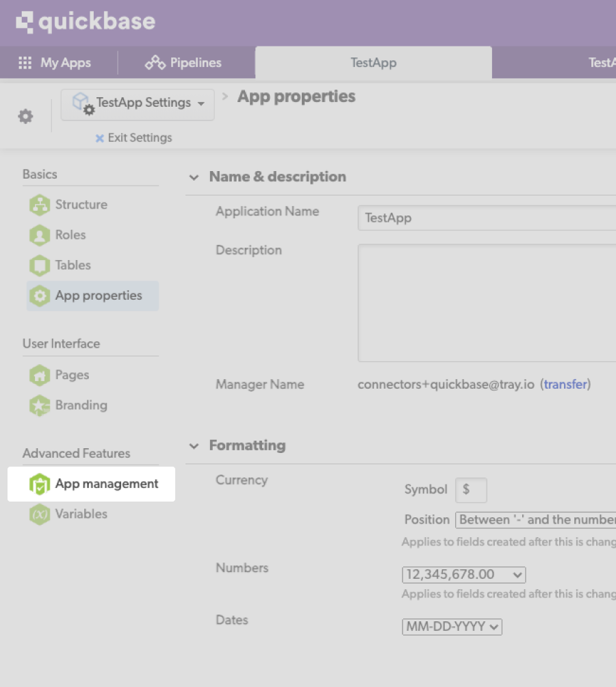The image size is (616, 687).
Task: Click the Branding star icon
Action: click(x=39, y=405)
